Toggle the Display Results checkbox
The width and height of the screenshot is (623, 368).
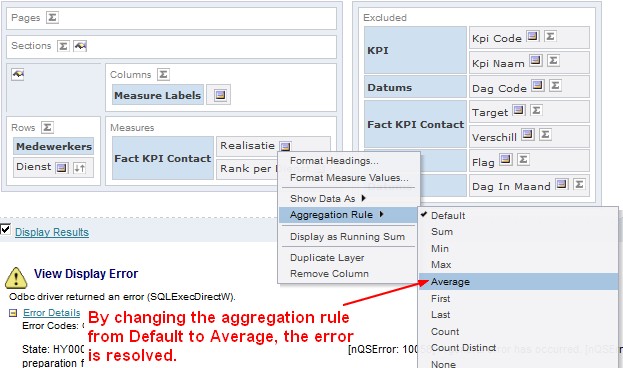point(5,229)
